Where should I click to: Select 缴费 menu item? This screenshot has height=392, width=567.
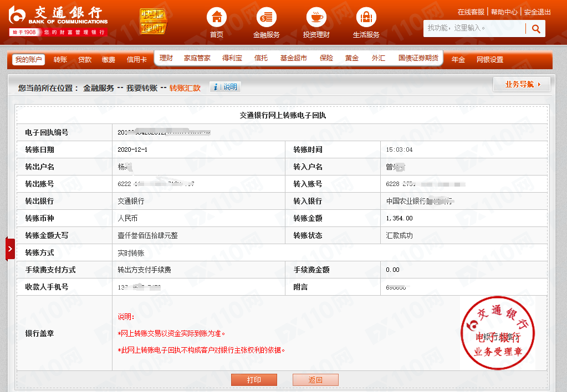[109, 60]
